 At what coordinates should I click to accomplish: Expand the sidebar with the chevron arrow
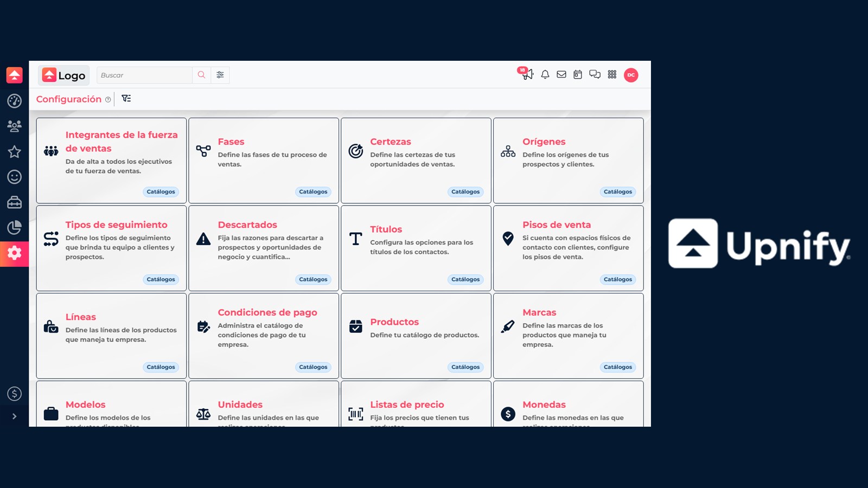click(14, 416)
